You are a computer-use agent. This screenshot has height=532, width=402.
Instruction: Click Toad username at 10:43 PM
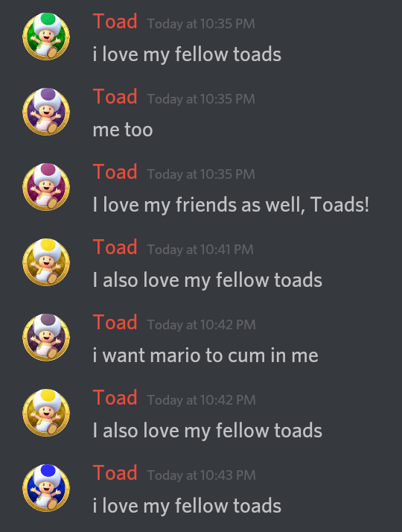point(115,473)
